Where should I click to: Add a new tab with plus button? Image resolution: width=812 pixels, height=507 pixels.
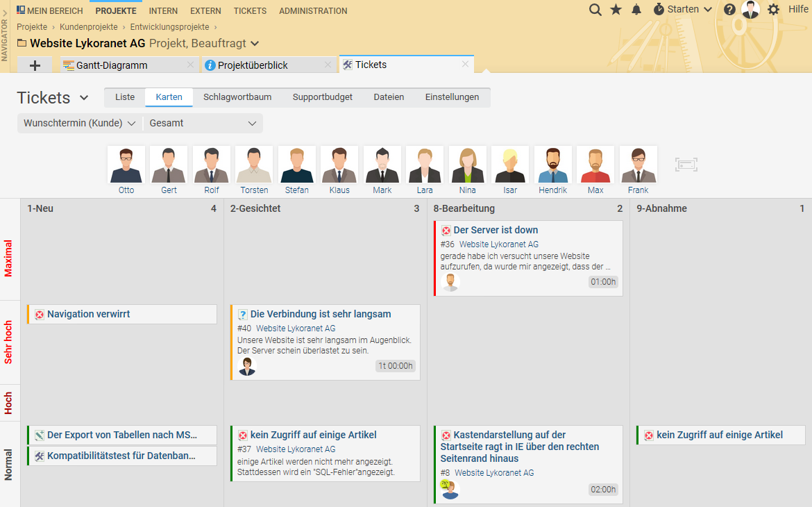pos(35,65)
